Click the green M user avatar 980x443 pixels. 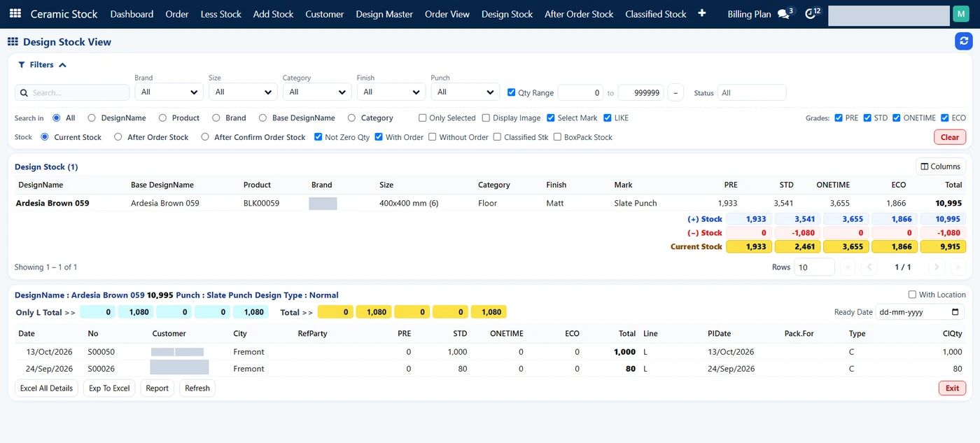pos(961,14)
